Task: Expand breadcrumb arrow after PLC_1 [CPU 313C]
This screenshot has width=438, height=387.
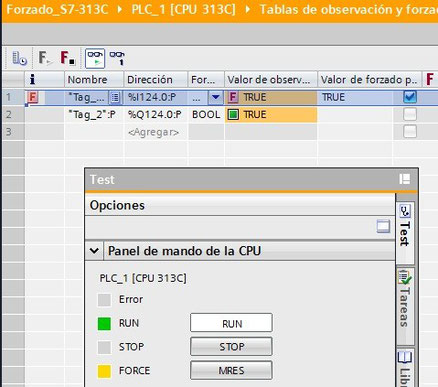Action: pyautogui.click(x=248, y=9)
